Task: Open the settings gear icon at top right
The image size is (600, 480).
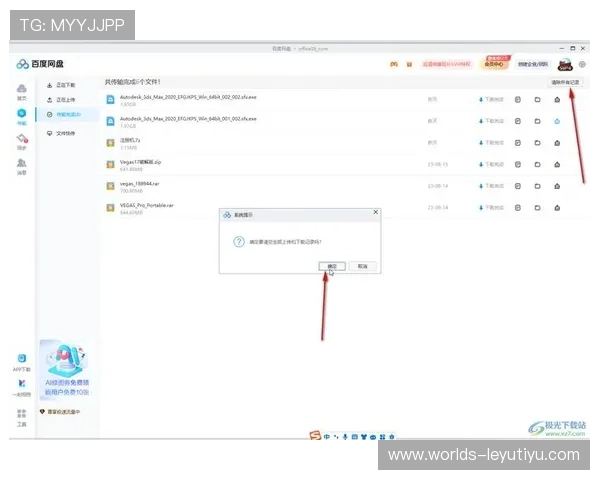Action: tap(582, 64)
